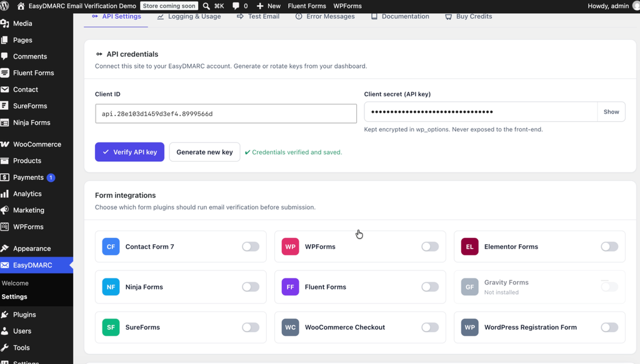Expand the WooCommerce sidebar menu
The width and height of the screenshot is (640, 364).
37,144
